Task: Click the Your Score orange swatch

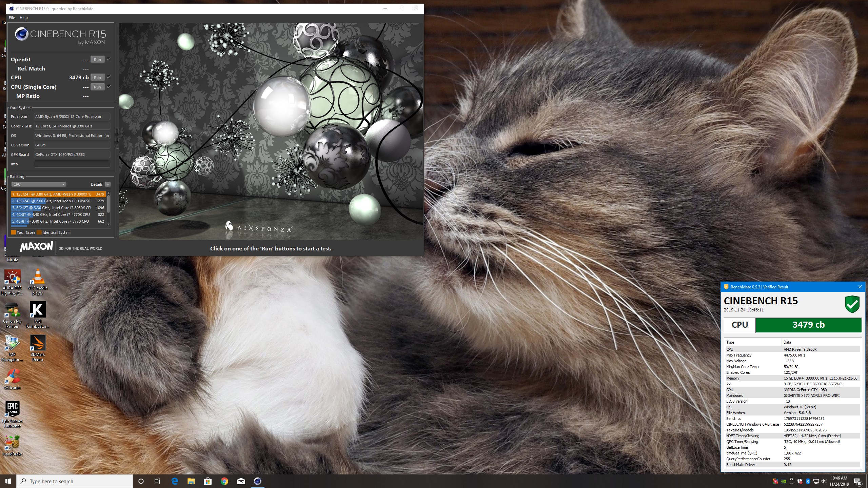Action: coord(13,232)
